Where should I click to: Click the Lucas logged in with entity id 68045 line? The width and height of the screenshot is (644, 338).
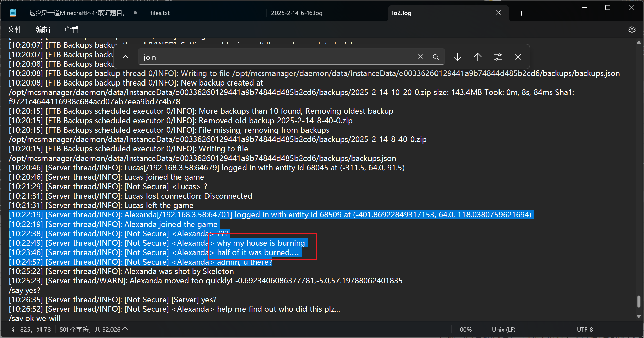click(x=206, y=168)
